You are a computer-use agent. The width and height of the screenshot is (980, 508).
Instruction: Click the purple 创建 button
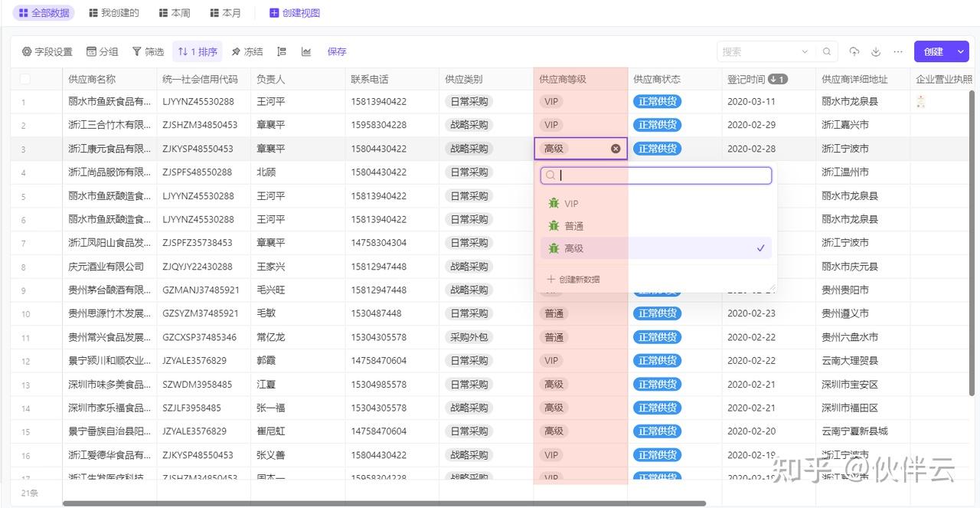933,51
